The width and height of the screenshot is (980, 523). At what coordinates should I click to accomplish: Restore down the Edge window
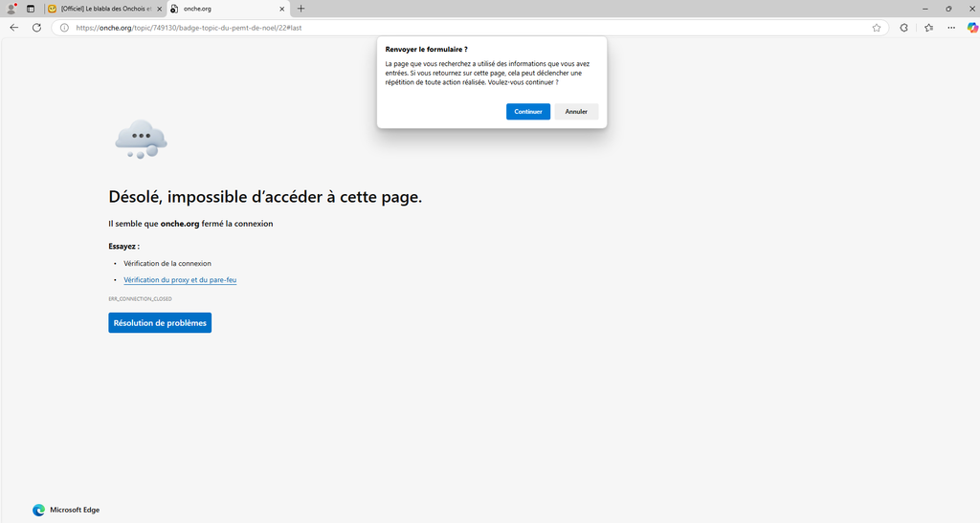(948, 9)
